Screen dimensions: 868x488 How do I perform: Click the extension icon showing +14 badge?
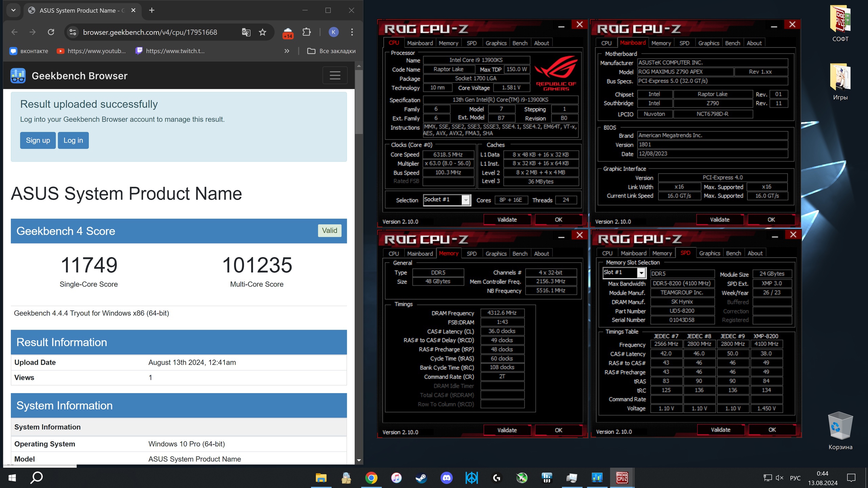(x=288, y=33)
